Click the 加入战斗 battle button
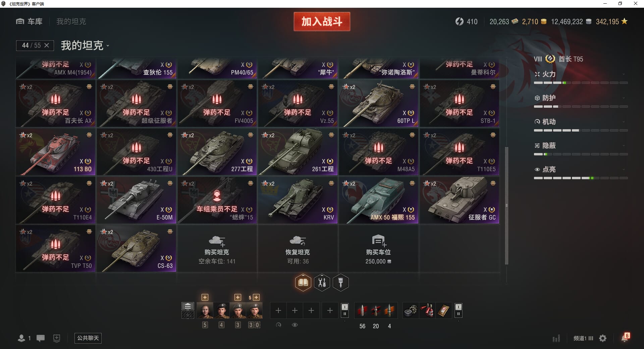The width and height of the screenshot is (644, 349). coord(322,21)
